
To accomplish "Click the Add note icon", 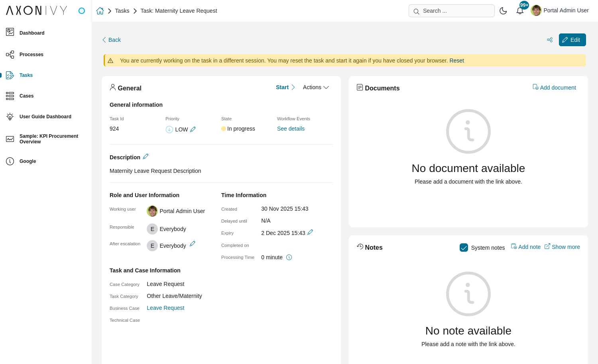I will click(x=514, y=247).
